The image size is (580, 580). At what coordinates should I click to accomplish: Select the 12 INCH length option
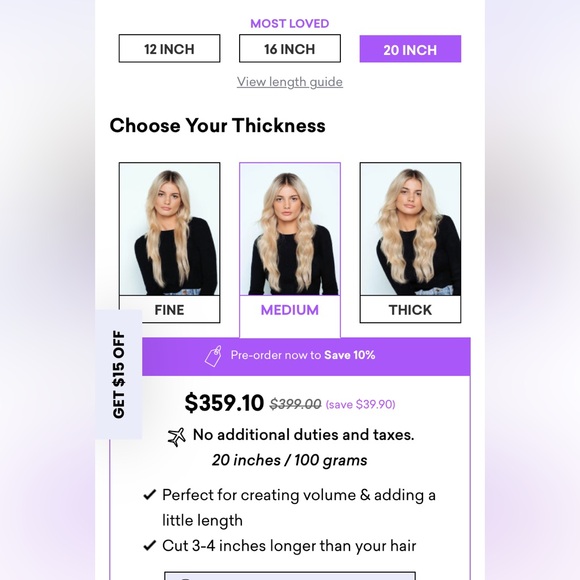tap(169, 48)
